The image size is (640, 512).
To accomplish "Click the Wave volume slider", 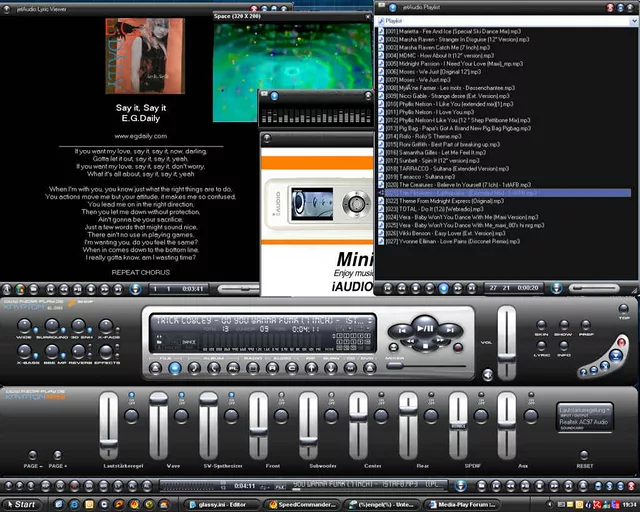I will pos(158,411).
